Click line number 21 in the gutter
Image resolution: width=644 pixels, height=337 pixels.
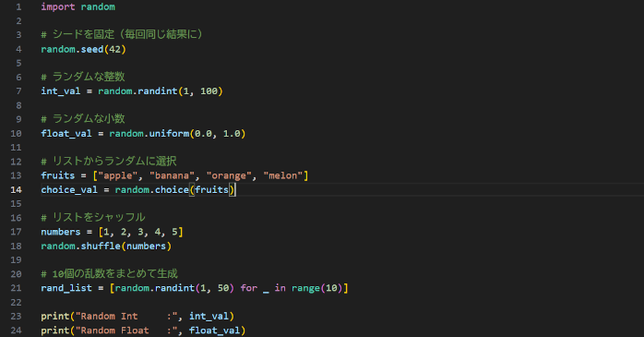tap(16, 288)
